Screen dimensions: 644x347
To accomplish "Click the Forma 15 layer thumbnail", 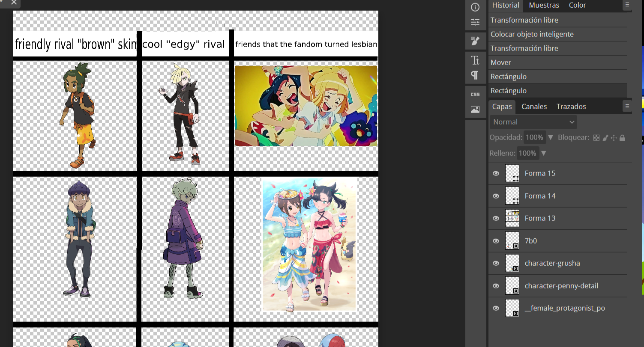I will coord(512,173).
